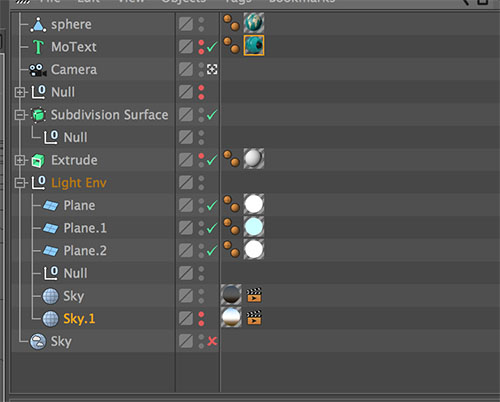Screen dimensions: 500x402
Task: Select the 'Plane.1' object name
Action: 85,228
